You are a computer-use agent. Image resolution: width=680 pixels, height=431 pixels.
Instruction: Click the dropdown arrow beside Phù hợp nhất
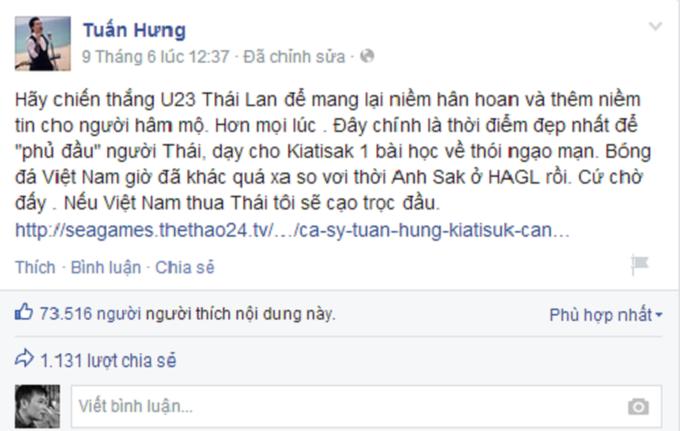point(659,315)
